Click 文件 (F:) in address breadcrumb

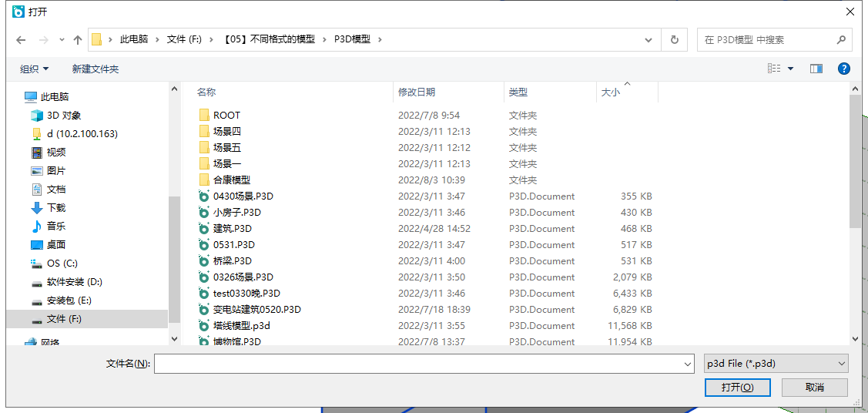point(184,40)
